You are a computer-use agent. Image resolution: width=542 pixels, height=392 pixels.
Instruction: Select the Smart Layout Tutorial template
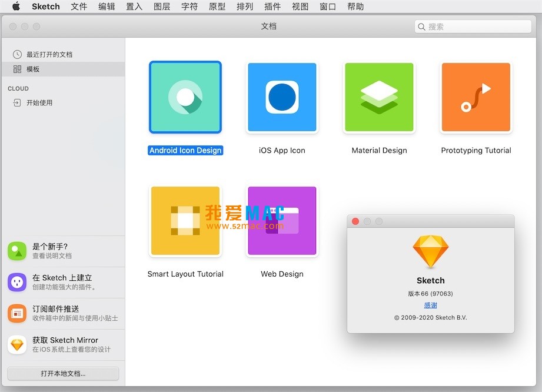185,221
